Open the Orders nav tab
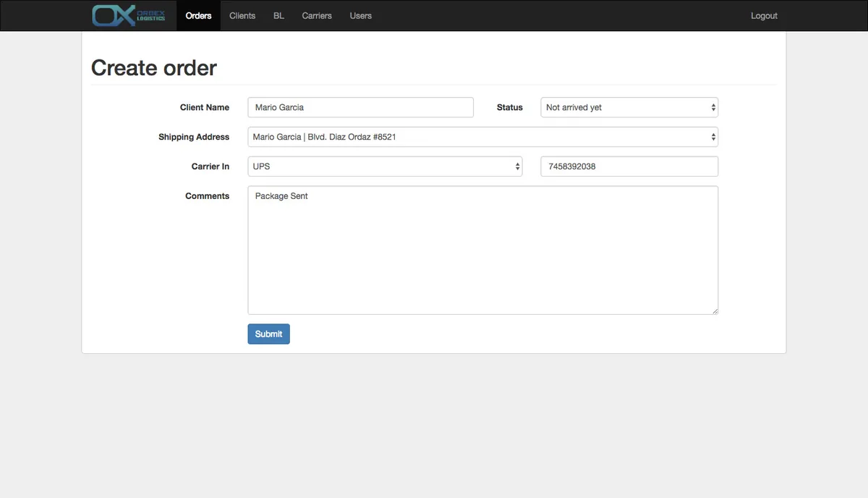868x498 pixels. 198,15
